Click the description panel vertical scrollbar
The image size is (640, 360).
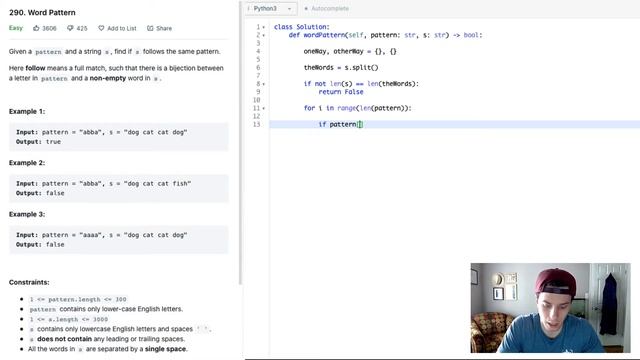pos(240,143)
